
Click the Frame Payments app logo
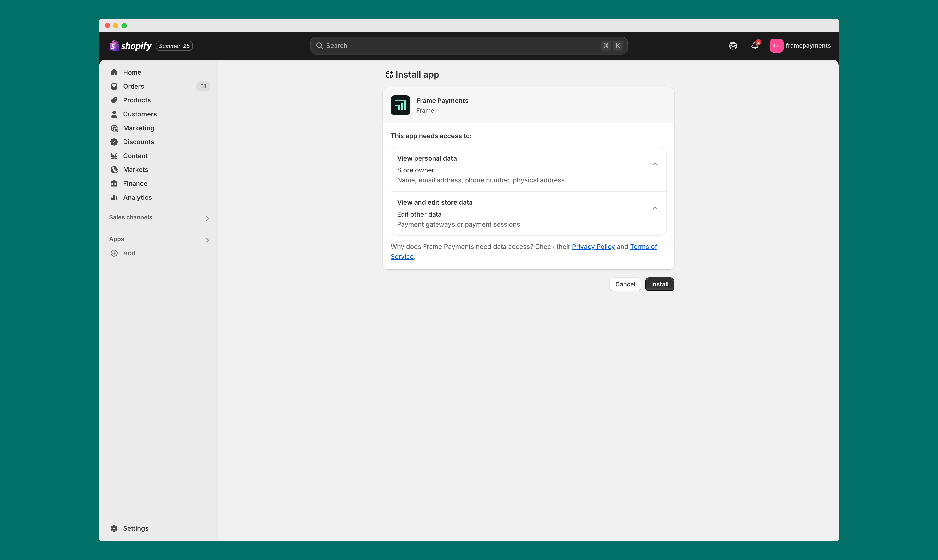pyautogui.click(x=400, y=105)
